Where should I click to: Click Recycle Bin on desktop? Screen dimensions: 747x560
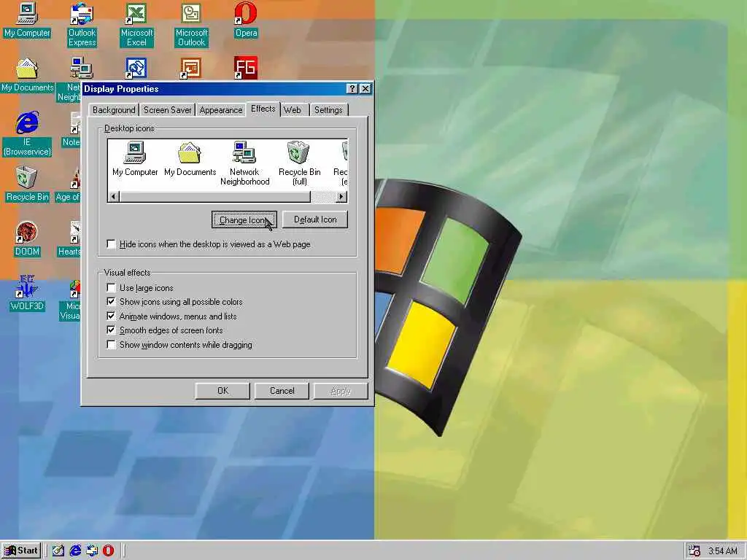pyautogui.click(x=27, y=184)
